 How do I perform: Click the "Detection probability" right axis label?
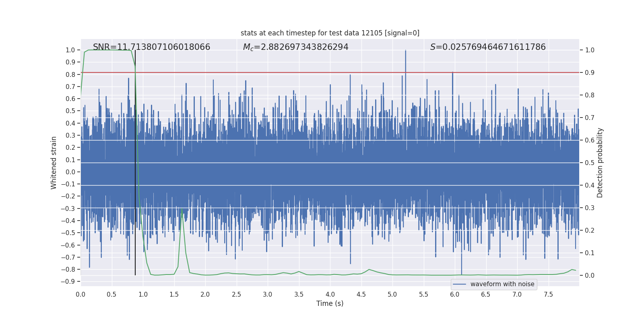coord(600,163)
